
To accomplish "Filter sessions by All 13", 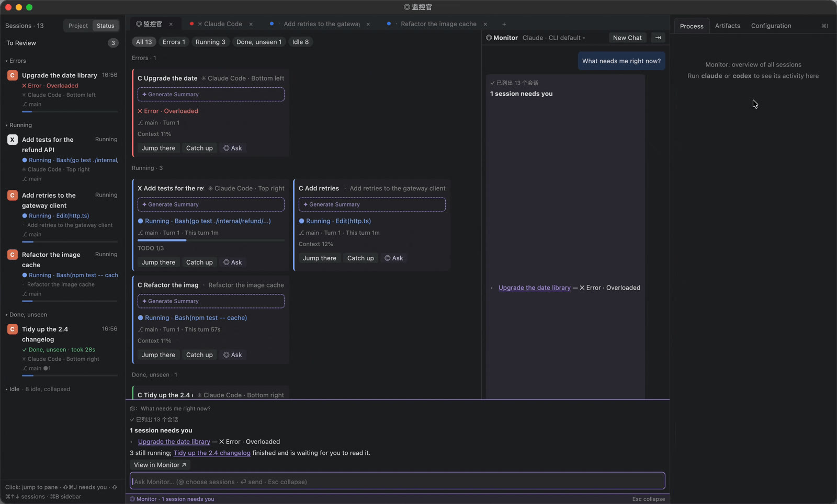I will pyautogui.click(x=144, y=42).
